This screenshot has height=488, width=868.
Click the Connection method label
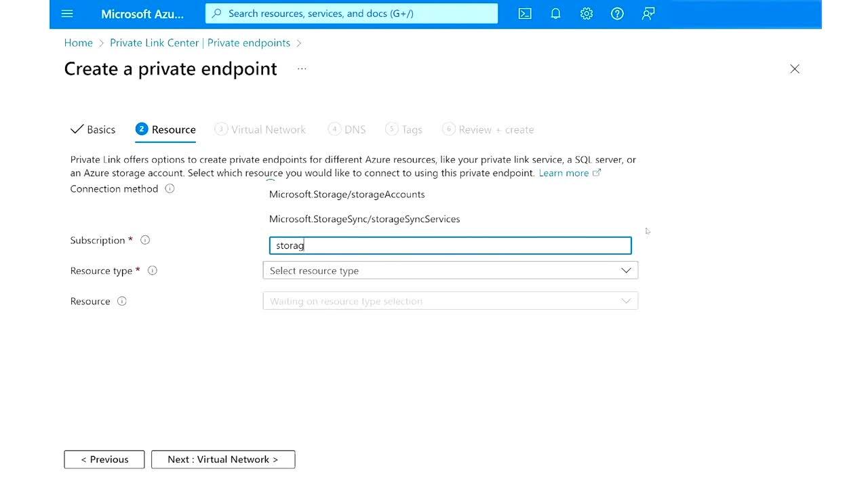point(114,188)
